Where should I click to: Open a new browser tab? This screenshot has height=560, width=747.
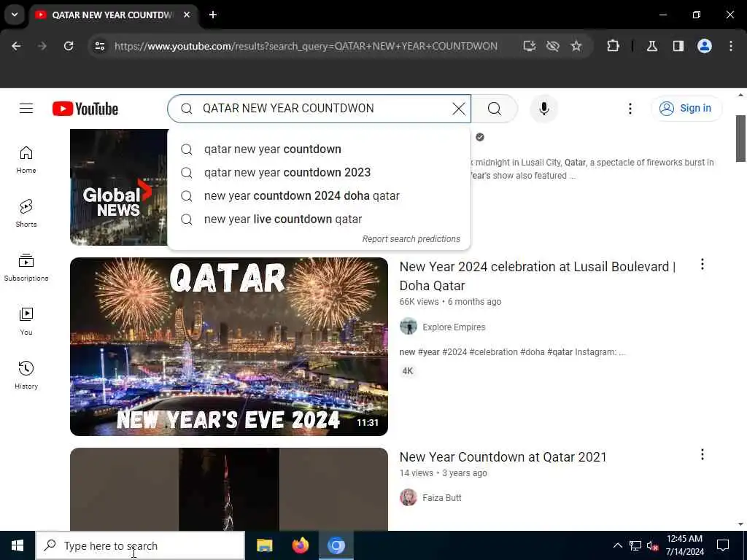click(x=213, y=15)
